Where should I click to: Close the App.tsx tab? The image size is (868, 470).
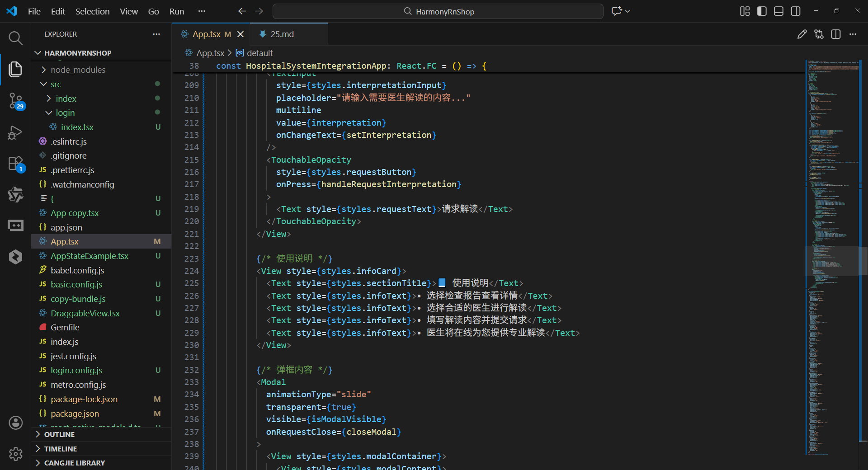point(241,34)
